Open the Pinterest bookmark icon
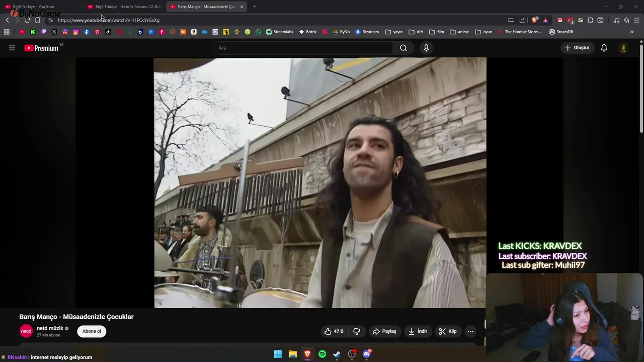Image resolution: width=644 pixels, height=362 pixels. (x=97, y=32)
